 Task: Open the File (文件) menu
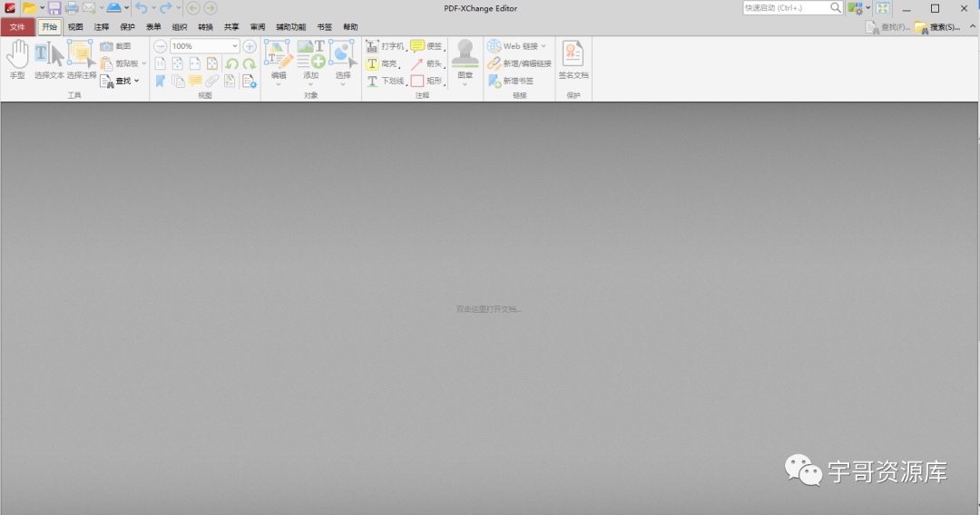coord(17,27)
